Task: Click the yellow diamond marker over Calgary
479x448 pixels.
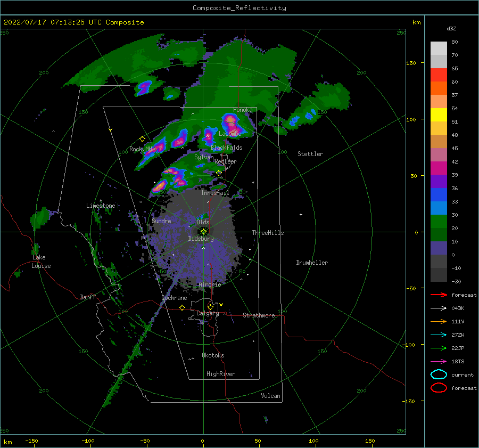Action: point(210,307)
